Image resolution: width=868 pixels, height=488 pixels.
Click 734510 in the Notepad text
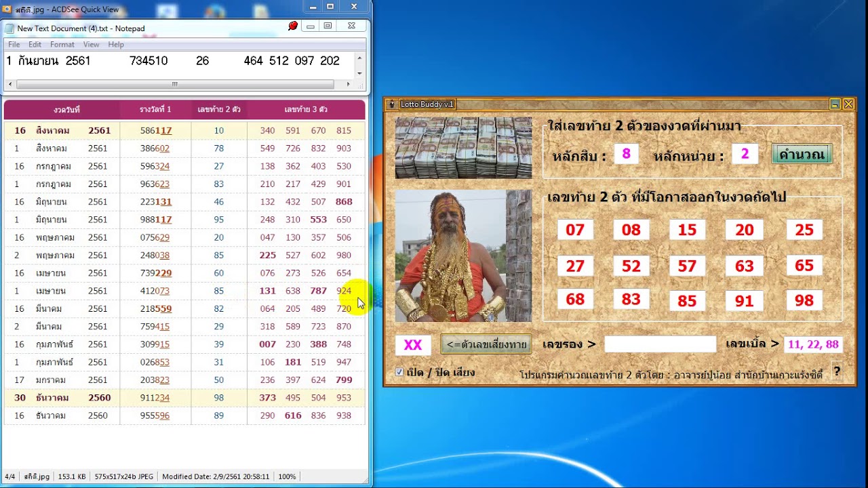(149, 61)
